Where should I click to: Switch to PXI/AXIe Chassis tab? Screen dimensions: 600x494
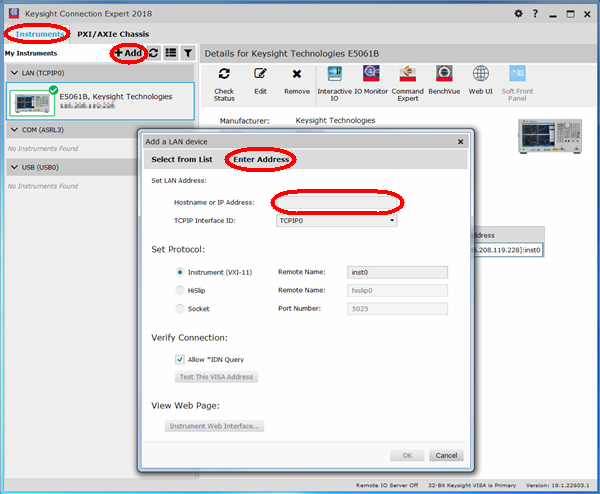pyautogui.click(x=113, y=34)
